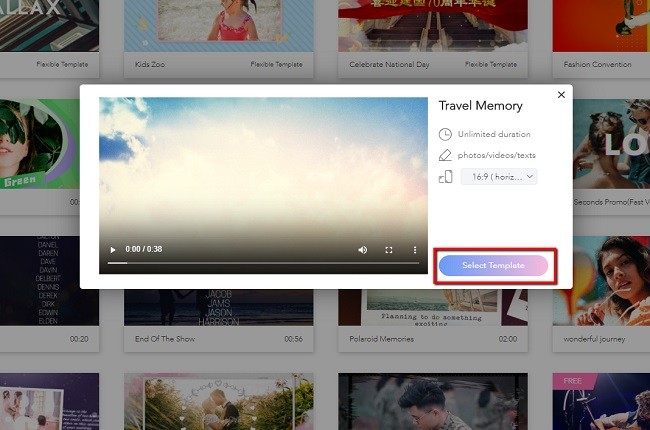Open the wedding couple garden template
650x430 pixels.
pos(218,401)
